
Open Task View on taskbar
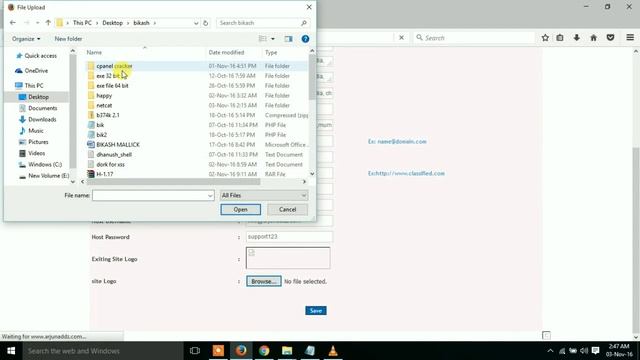[x=195, y=351]
